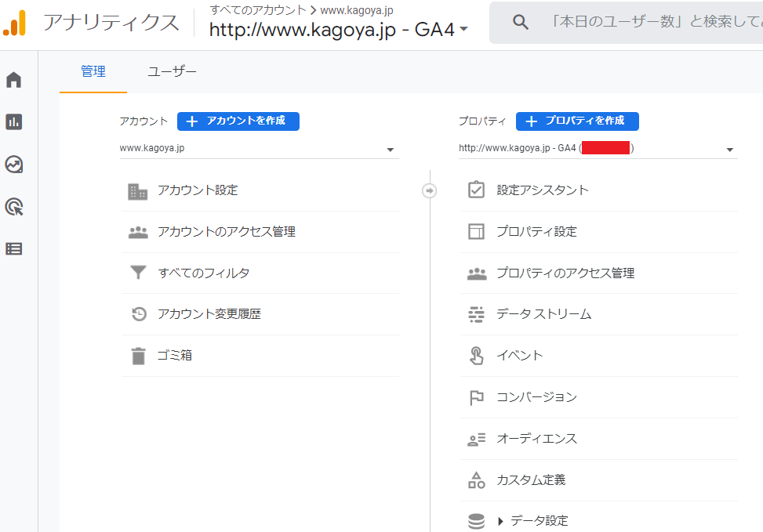763x532 pixels.
Task: Click the プロパティを作成 button
Action: tap(577, 121)
